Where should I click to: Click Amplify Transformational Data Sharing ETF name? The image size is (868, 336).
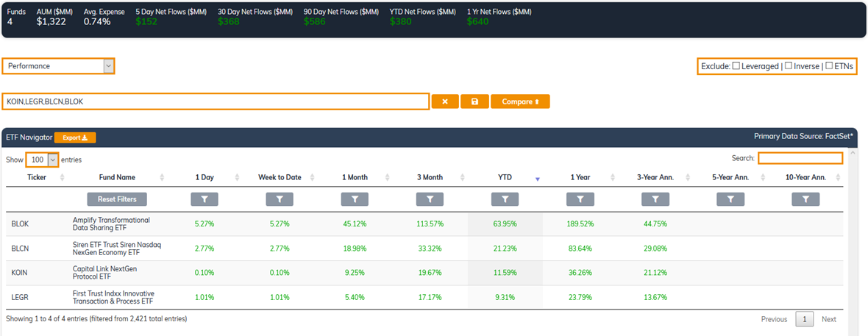(x=111, y=224)
